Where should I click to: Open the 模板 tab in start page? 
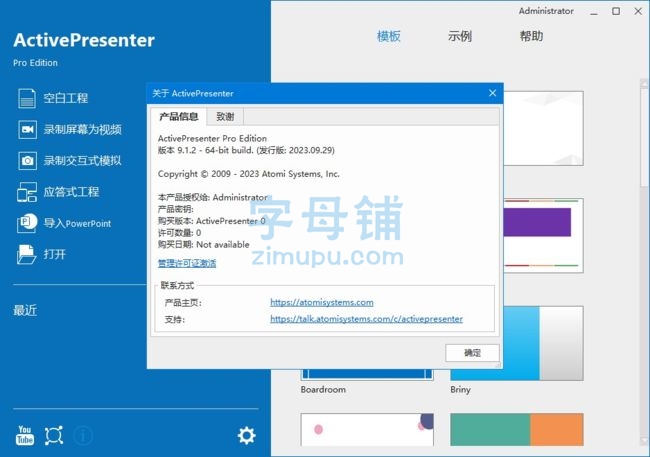[x=388, y=36]
